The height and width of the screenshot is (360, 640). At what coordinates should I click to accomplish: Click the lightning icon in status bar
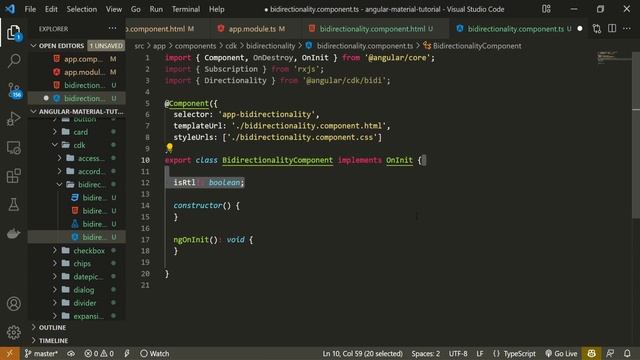point(127,353)
